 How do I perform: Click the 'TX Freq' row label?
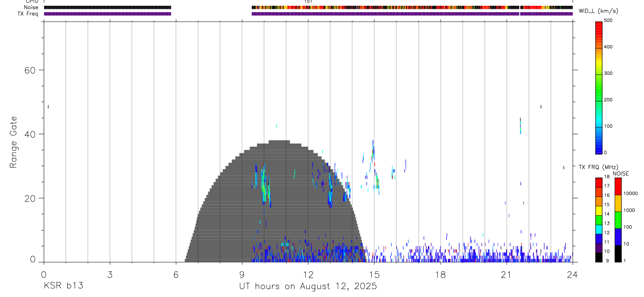[x=29, y=14]
